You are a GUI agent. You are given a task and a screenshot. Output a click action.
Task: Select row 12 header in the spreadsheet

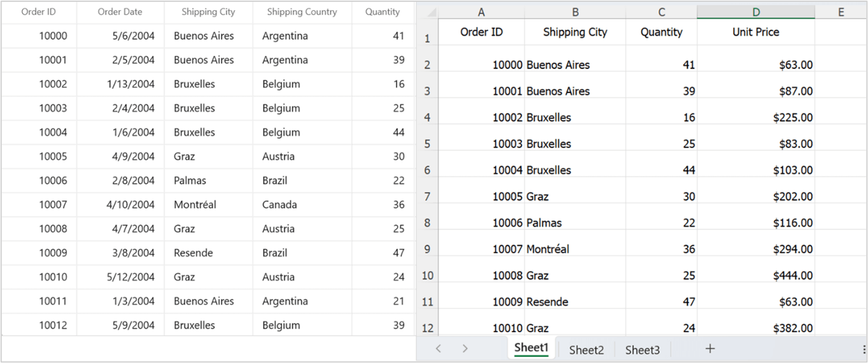(x=427, y=327)
